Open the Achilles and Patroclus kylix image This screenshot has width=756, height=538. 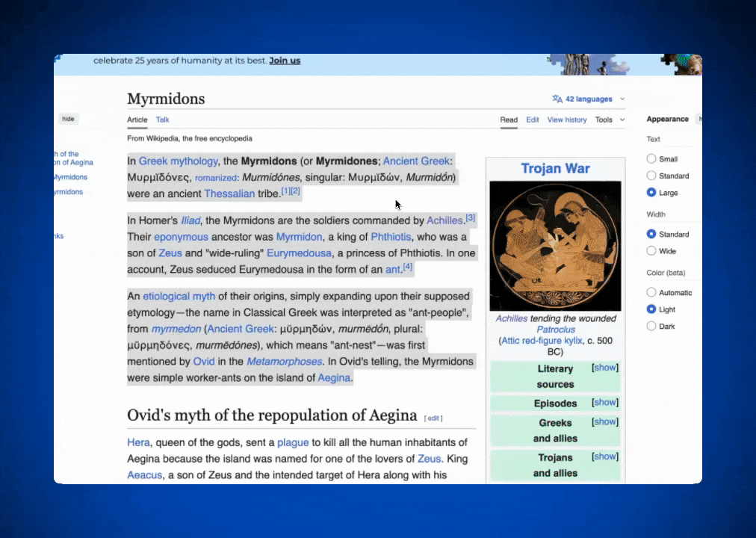click(x=556, y=246)
